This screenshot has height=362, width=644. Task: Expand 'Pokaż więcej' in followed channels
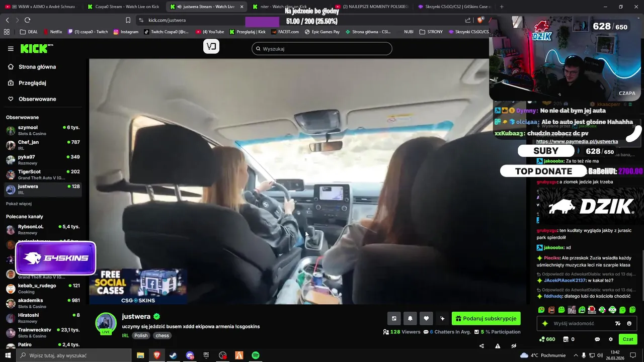19,204
